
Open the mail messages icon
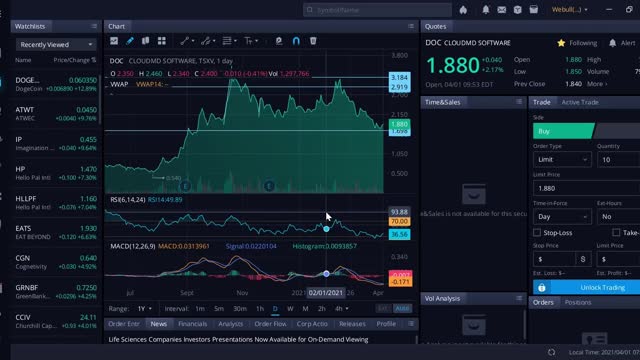click(x=502, y=9)
